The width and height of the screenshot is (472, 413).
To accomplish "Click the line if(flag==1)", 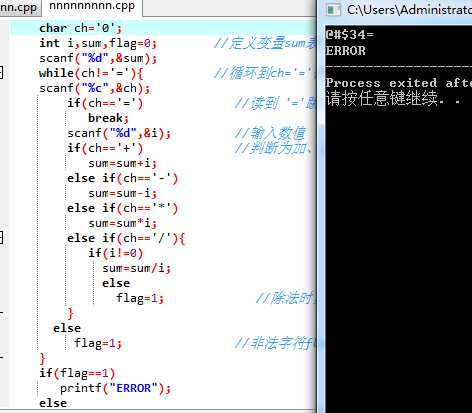I will (77, 373).
